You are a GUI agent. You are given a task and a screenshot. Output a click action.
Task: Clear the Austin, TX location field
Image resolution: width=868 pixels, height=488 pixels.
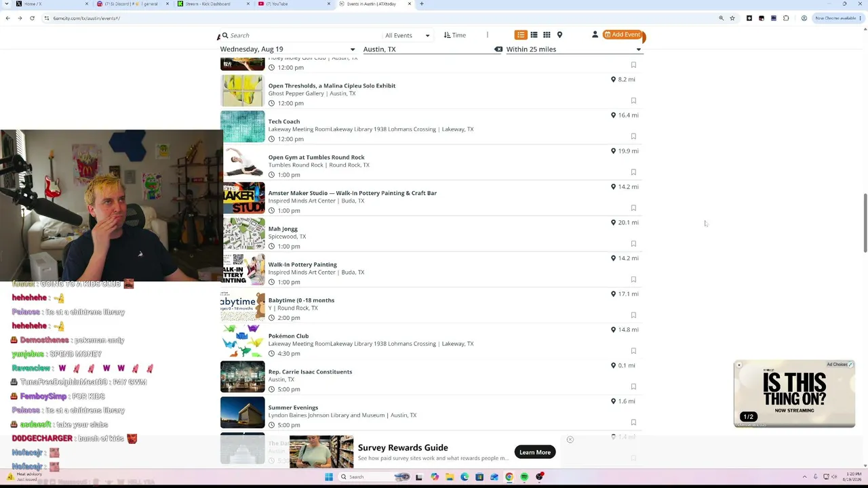coord(498,49)
